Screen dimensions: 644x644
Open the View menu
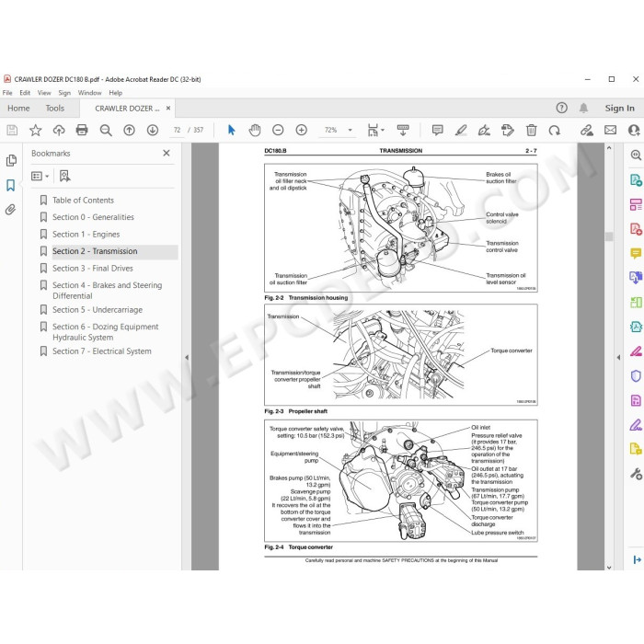click(x=44, y=93)
